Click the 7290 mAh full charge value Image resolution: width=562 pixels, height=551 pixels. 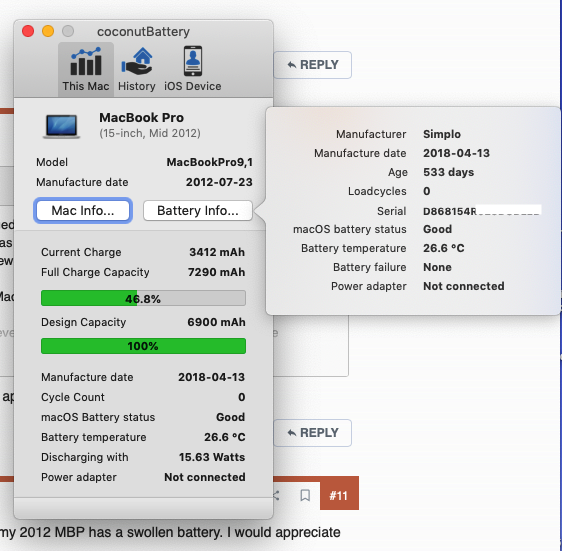pyautogui.click(x=216, y=272)
